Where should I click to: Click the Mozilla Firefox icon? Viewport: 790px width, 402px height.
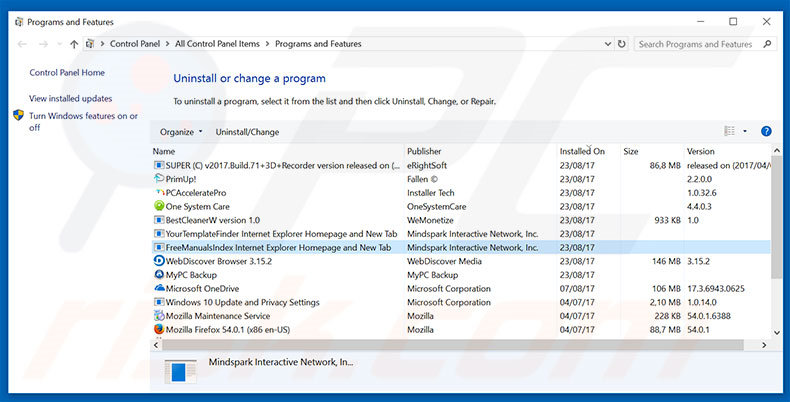coord(159,329)
